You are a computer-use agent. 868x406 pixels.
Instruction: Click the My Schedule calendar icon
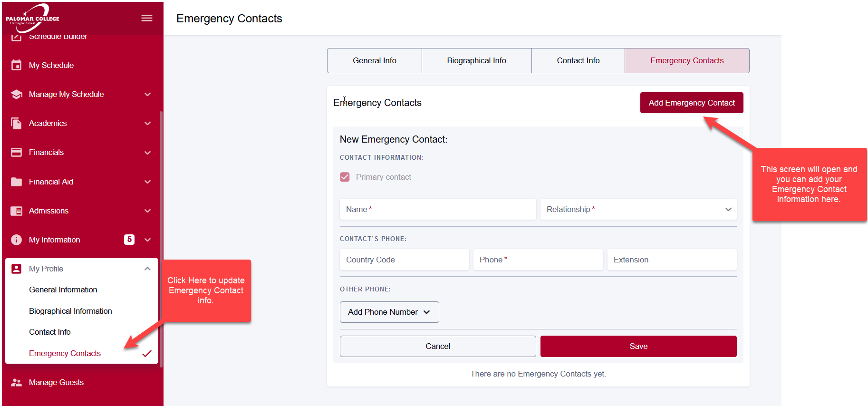point(17,65)
